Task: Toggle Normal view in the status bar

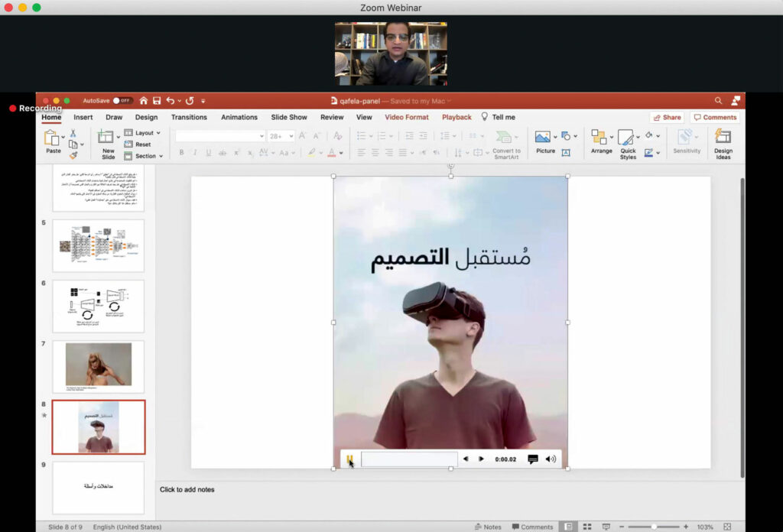Action: click(x=568, y=527)
